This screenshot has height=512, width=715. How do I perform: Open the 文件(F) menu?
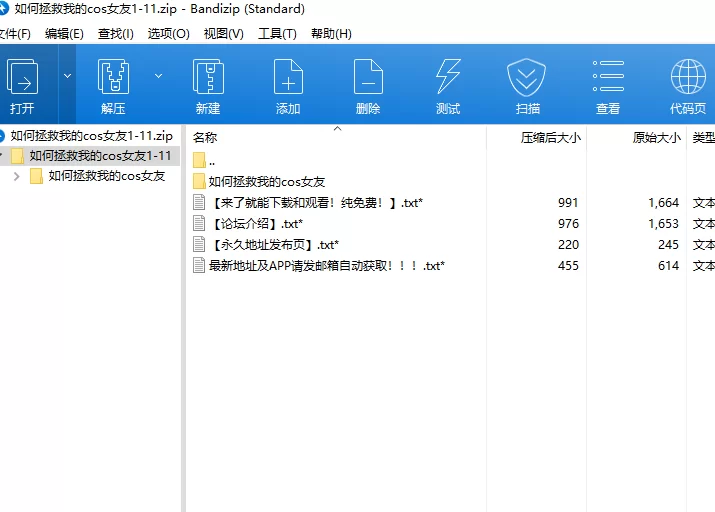tap(15, 34)
